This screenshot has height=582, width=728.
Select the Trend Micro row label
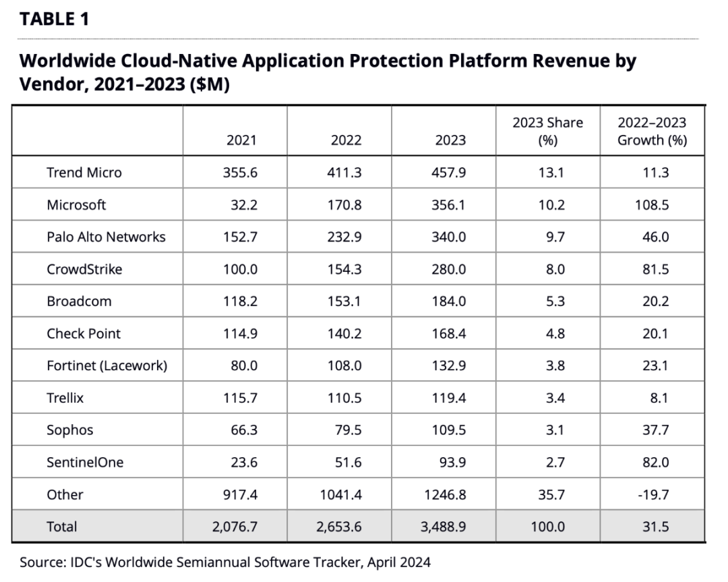(84, 173)
